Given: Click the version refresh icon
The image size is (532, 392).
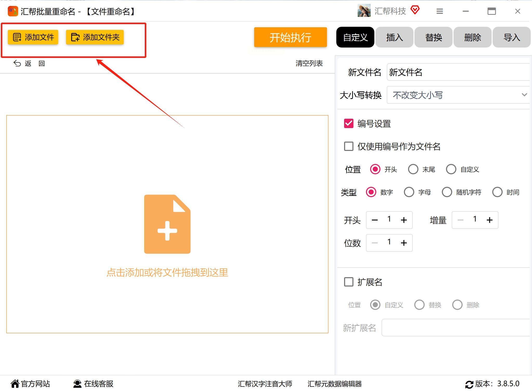Looking at the screenshot, I should coord(469,384).
